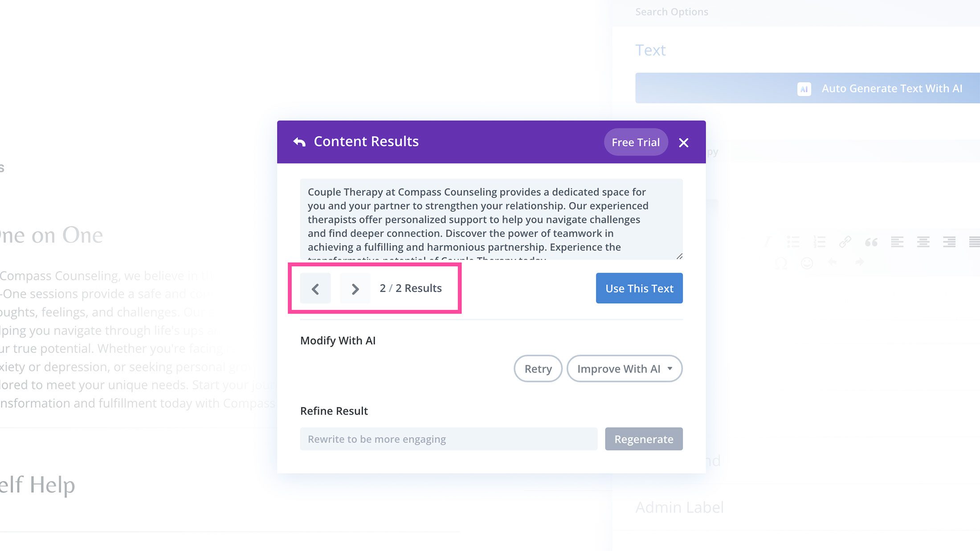
Task: Click the insert link icon
Action: [845, 242]
